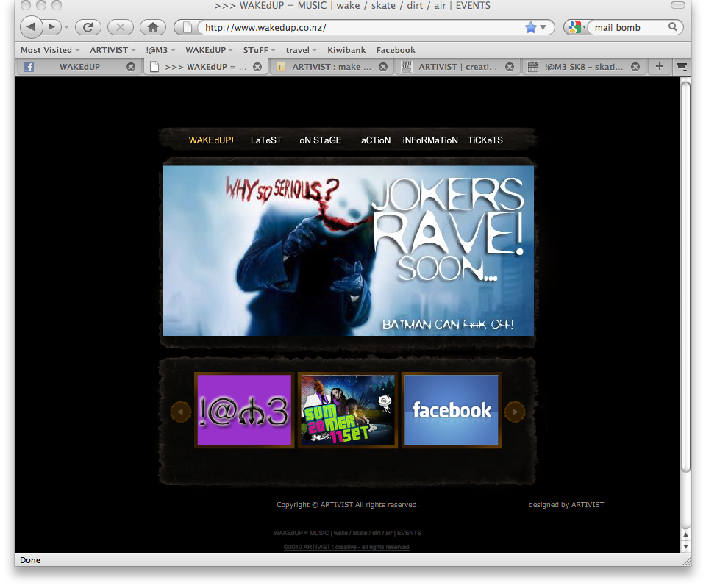Screen dimensions: 706x588
Task: Reload the current page
Action: 88,27
